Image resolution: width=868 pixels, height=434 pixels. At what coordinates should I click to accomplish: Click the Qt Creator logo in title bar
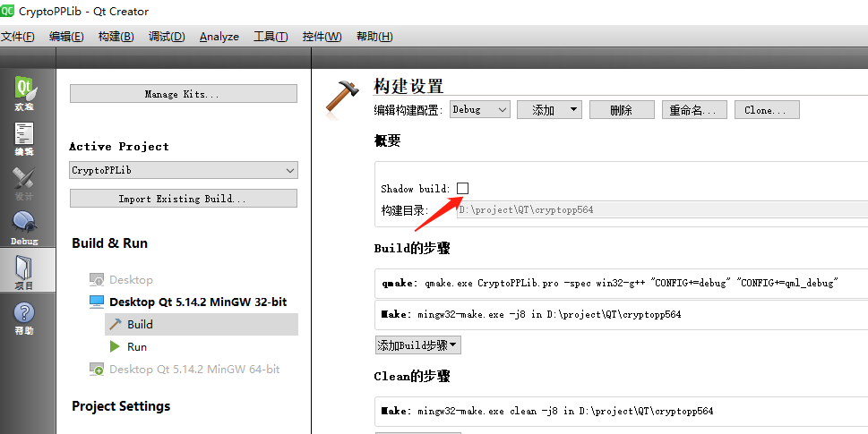click(x=7, y=11)
